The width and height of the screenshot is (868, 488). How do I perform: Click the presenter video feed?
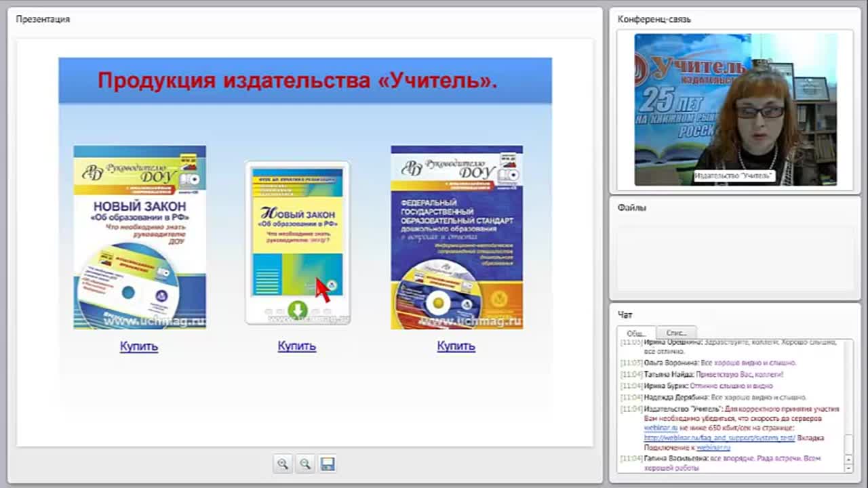point(735,110)
